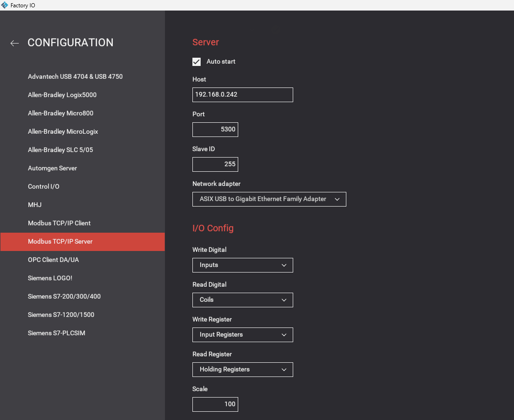Click the Write Digital label

(x=209, y=250)
